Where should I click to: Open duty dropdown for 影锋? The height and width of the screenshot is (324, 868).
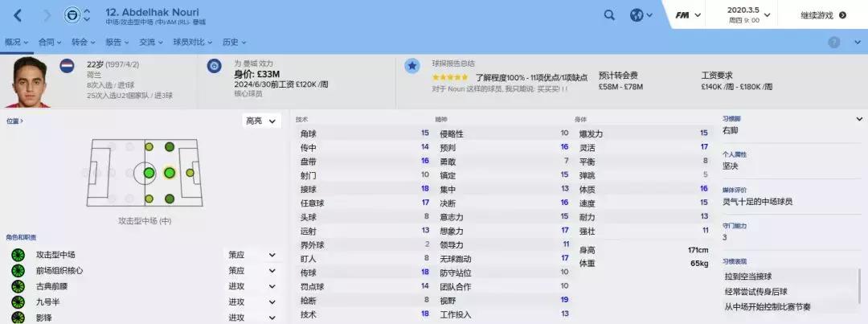click(252, 318)
